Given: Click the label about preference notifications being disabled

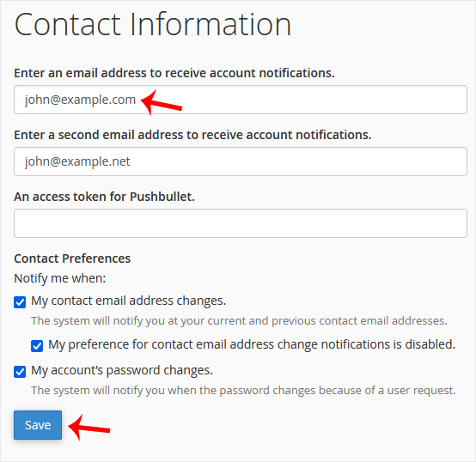Looking at the screenshot, I should (x=252, y=344).
